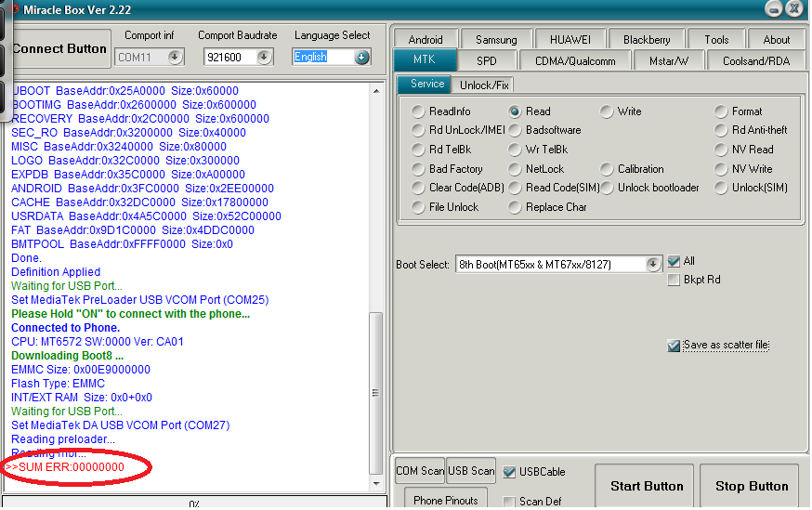The height and width of the screenshot is (510, 812).
Task: Click the SUM ERR:00000000 log line
Action: pyautogui.click(x=64, y=467)
